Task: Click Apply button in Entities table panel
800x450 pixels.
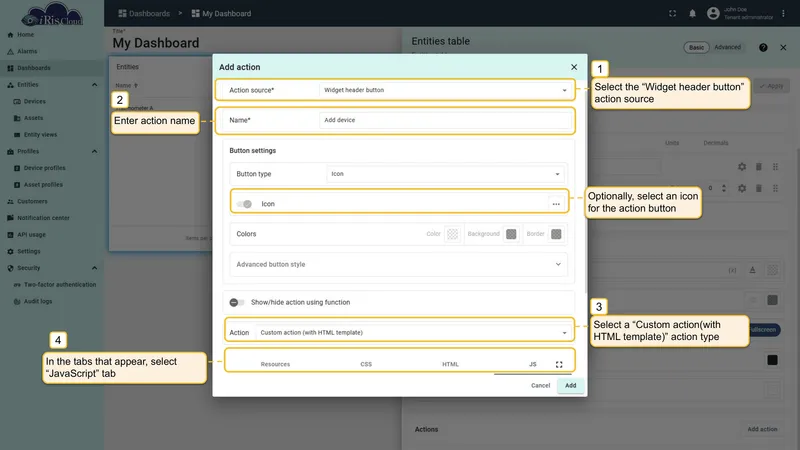Action: coord(771,86)
